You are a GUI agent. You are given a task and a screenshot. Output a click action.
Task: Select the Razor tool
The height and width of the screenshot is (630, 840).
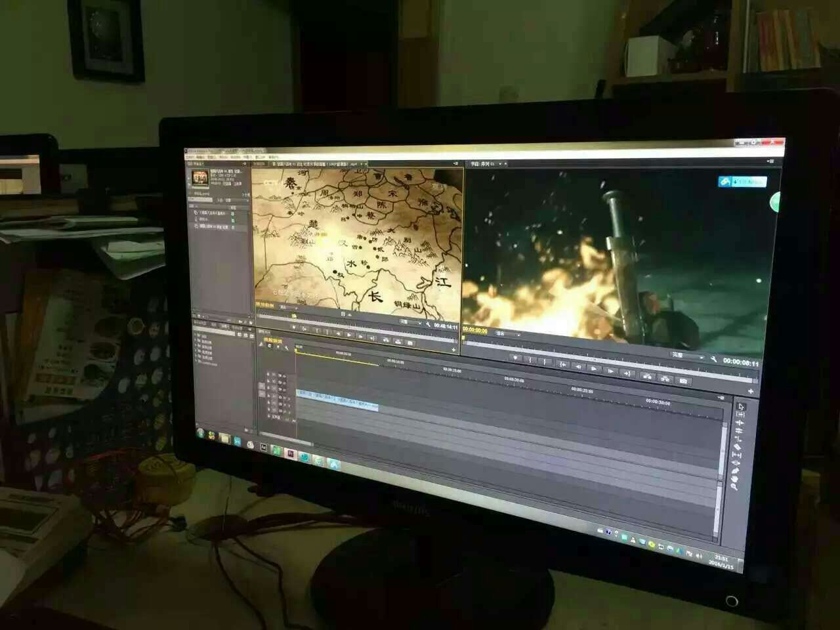click(737, 447)
